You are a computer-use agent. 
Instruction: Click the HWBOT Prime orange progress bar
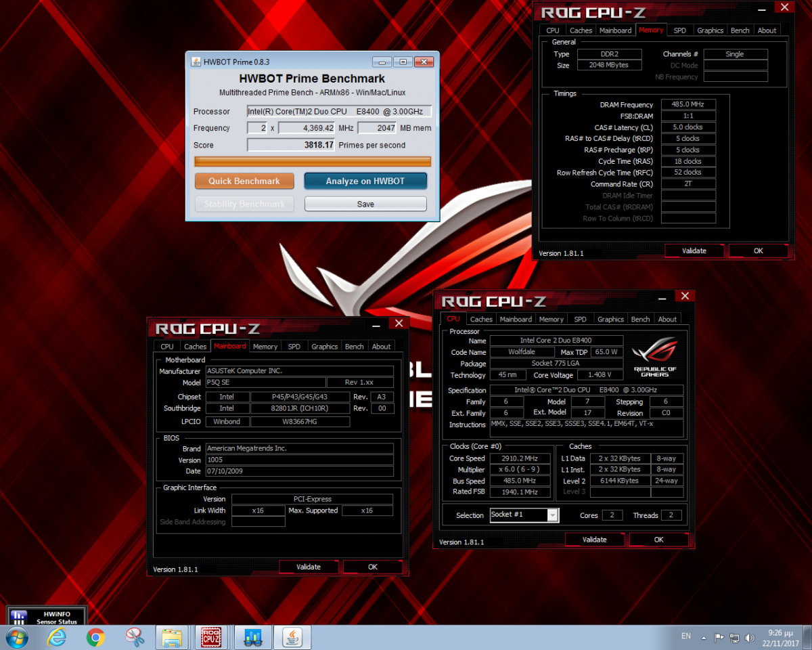pos(313,161)
